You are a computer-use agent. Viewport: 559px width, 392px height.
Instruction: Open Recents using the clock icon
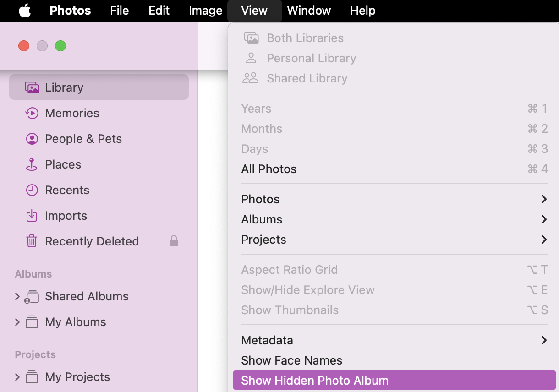[x=31, y=190]
